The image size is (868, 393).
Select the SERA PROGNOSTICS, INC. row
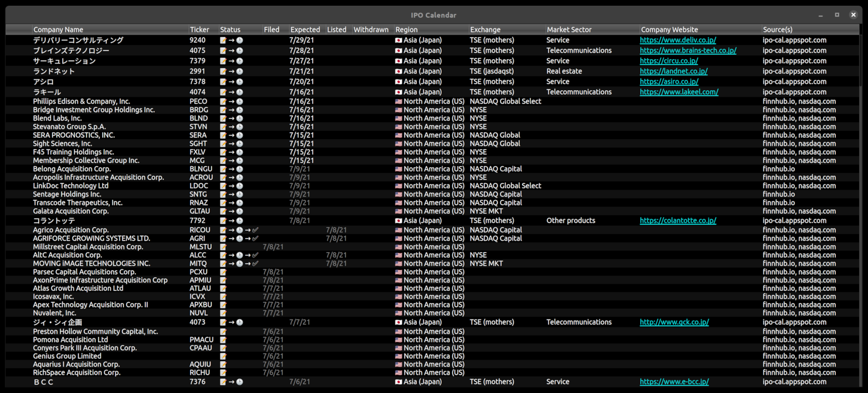[x=432, y=135]
